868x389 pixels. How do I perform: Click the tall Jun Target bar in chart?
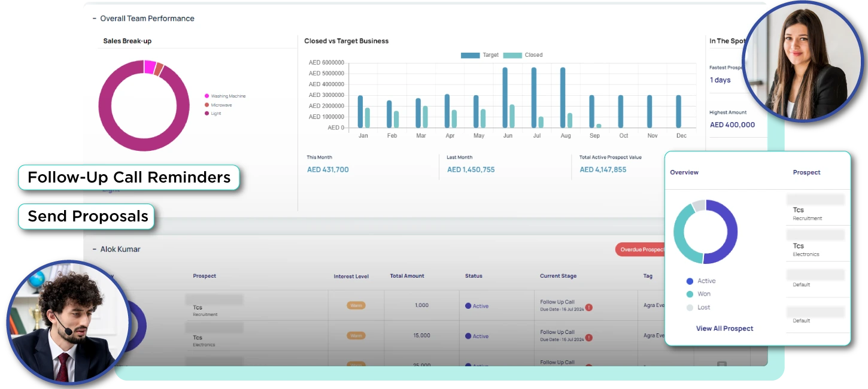click(505, 97)
